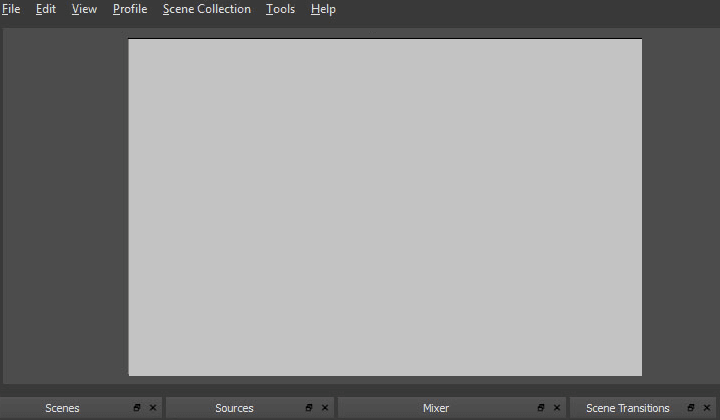Screen dimensions: 720x420
Task: Click the Sources panel title
Action: (234, 408)
